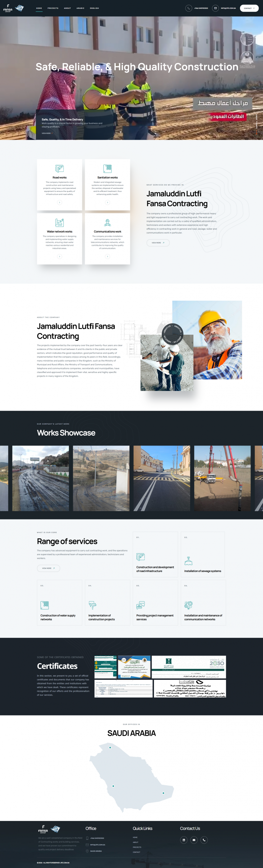
Task: Go to next hero slide arrow
Action: point(121,117)
